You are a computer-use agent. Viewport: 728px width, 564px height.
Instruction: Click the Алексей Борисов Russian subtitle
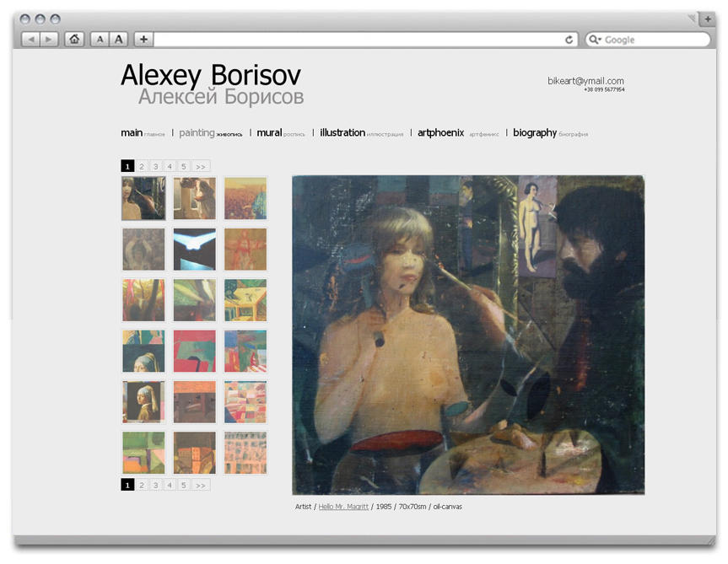(221, 96)
